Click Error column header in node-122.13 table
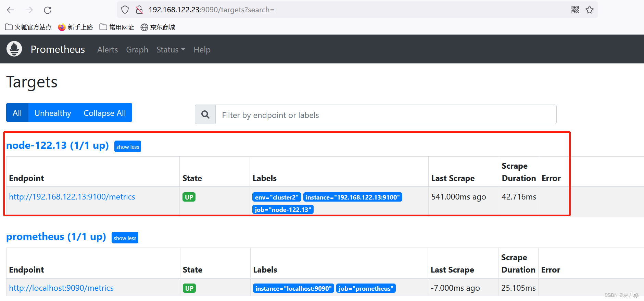 [x=551, y=178]
